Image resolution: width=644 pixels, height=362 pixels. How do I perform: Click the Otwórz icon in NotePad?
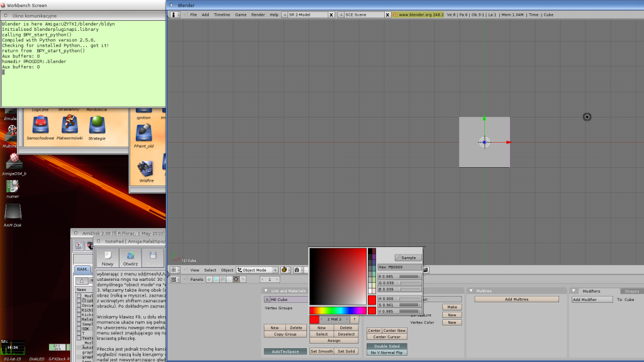pos(130,258)
